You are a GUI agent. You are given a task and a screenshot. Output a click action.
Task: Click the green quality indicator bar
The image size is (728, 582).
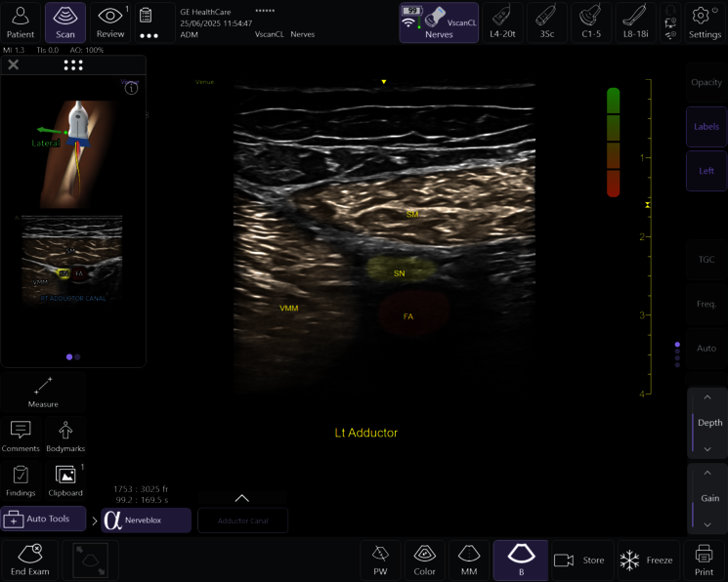[x=613, y=99]
